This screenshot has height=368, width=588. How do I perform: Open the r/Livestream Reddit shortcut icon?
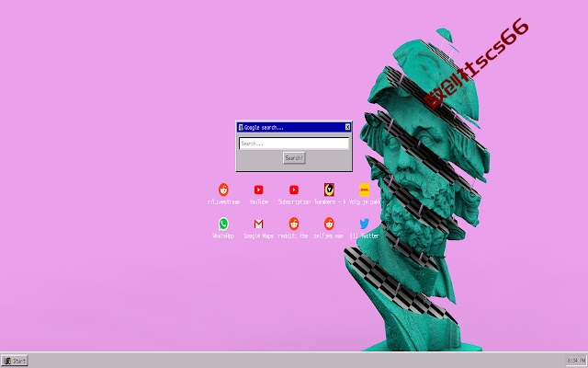click(x=223, y=190)
